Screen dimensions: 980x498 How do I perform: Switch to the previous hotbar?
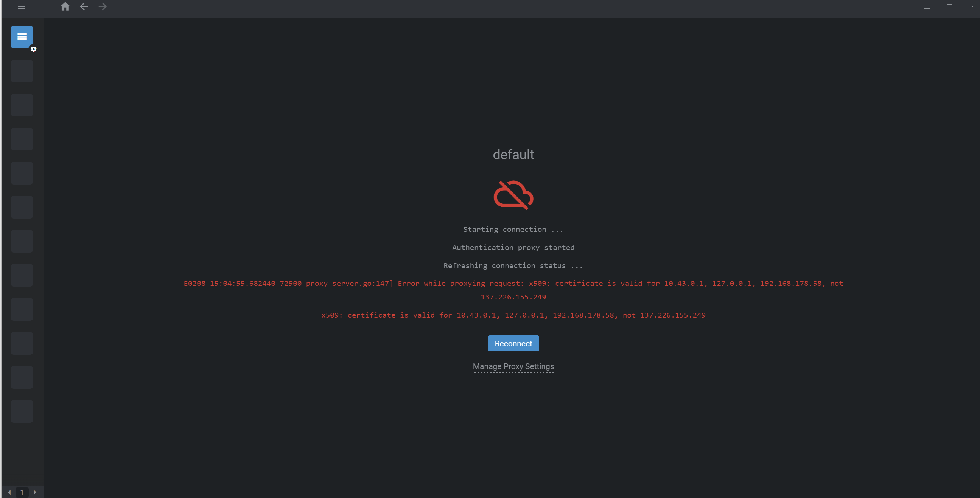coord(9,492)
